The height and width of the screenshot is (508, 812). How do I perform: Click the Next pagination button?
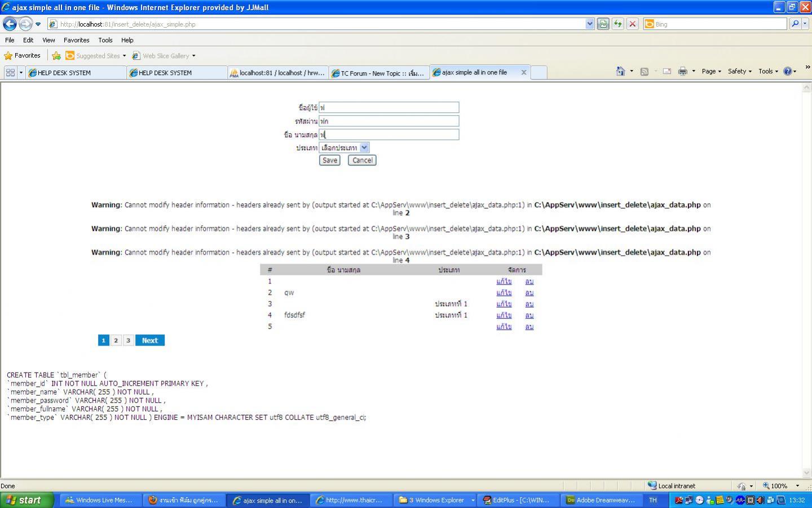click(x=150, y=340)
